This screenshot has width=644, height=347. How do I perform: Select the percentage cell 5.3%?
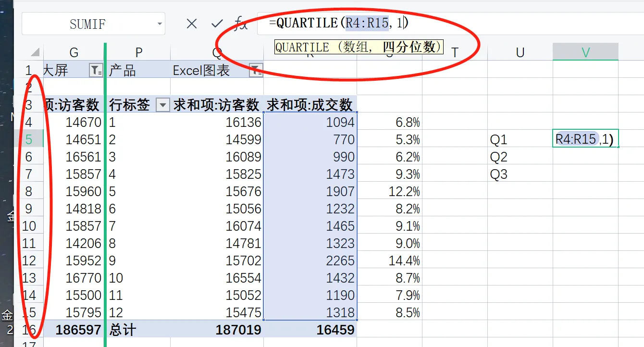coord(390,139)
